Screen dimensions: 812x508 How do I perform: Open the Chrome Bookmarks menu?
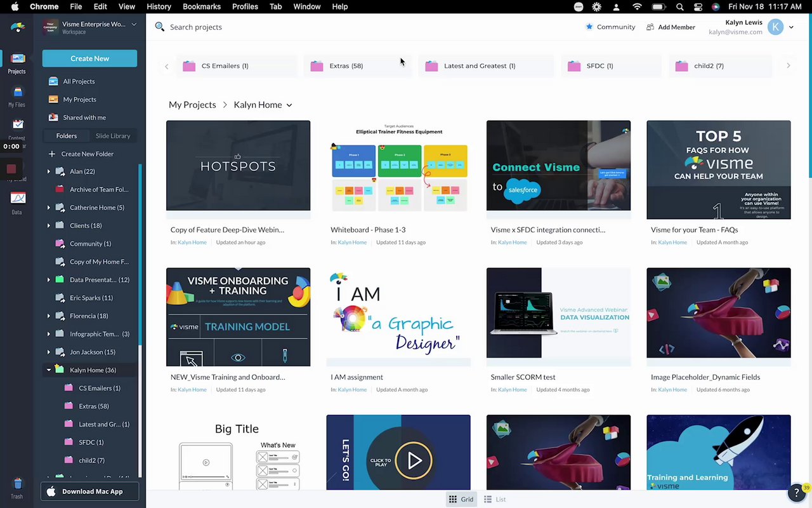tap(202, 6)
